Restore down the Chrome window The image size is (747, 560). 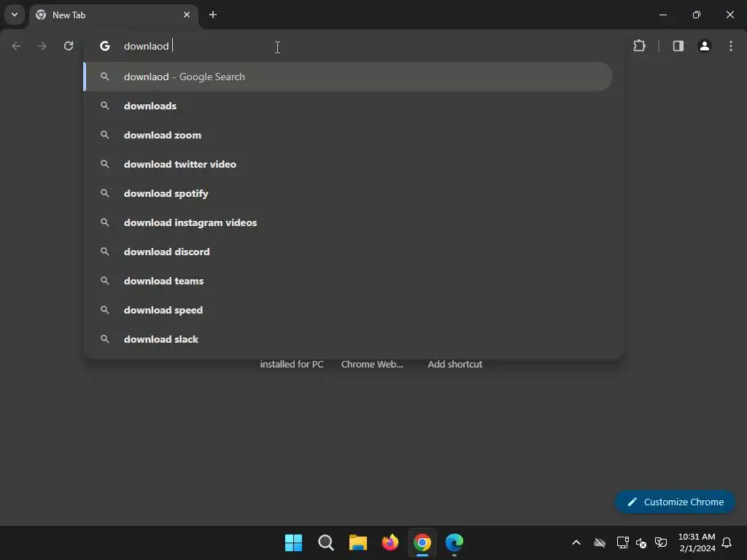[697, 15]
